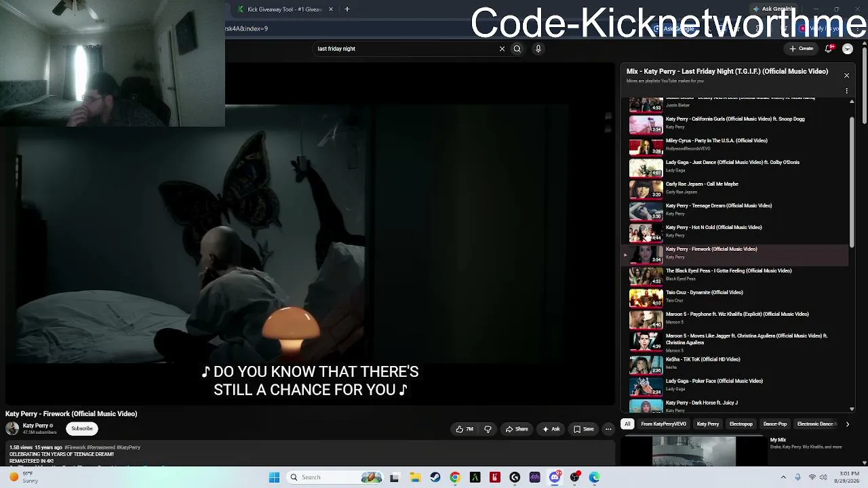Image resolution: width=868 pixels, height=488 pixels.
Task: Select the Electropop filter chip
Action: pyautogui.click(x=741, y=424)
